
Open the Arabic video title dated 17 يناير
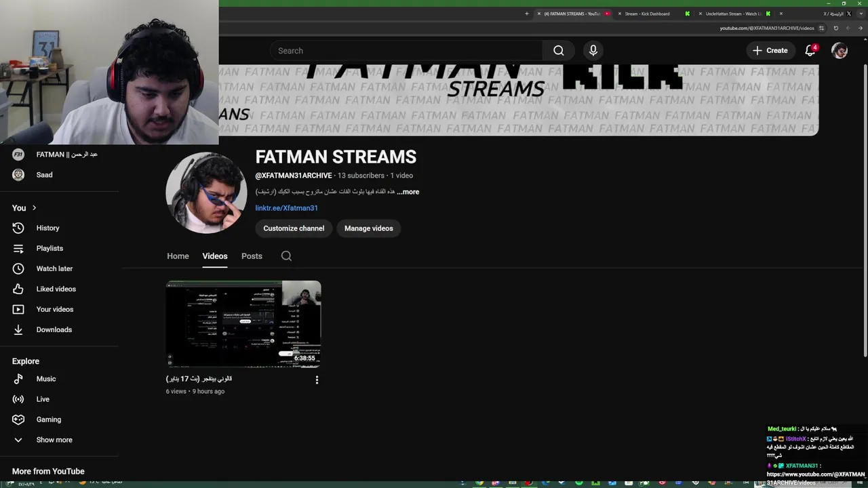[x=199, y=379]
